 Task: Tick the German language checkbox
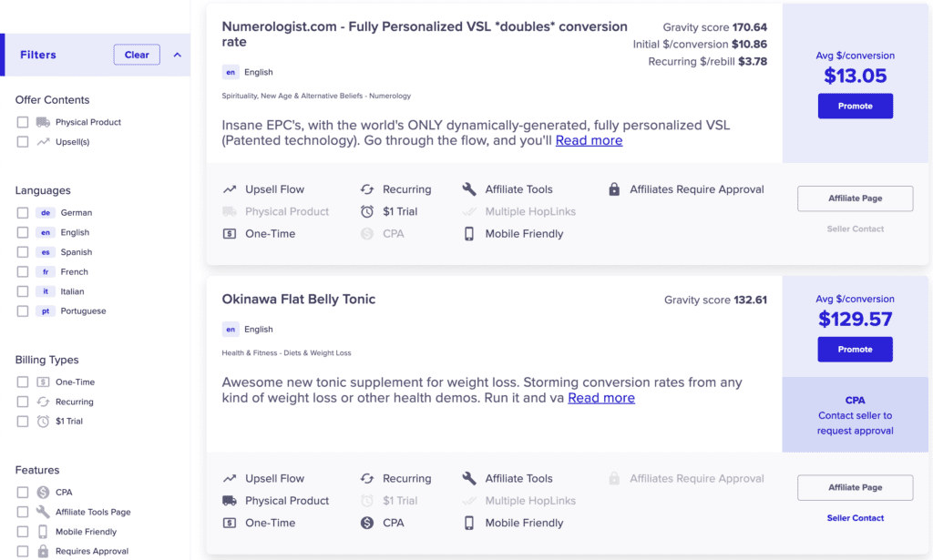[23, 212]
